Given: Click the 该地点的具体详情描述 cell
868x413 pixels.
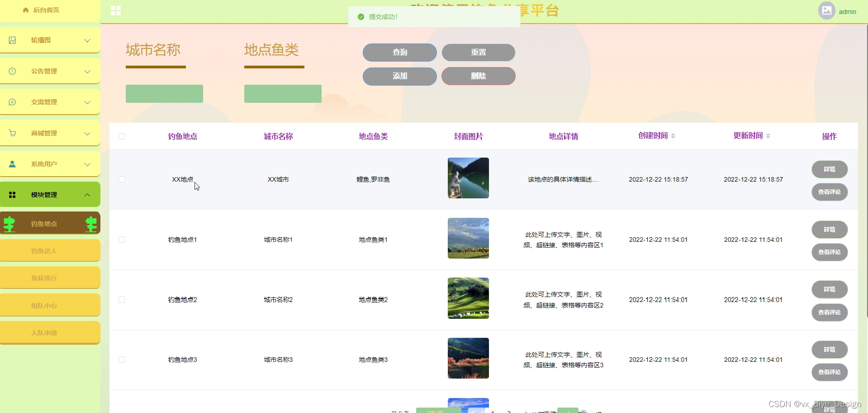Looking at the screenshot, I should point(563,179).
